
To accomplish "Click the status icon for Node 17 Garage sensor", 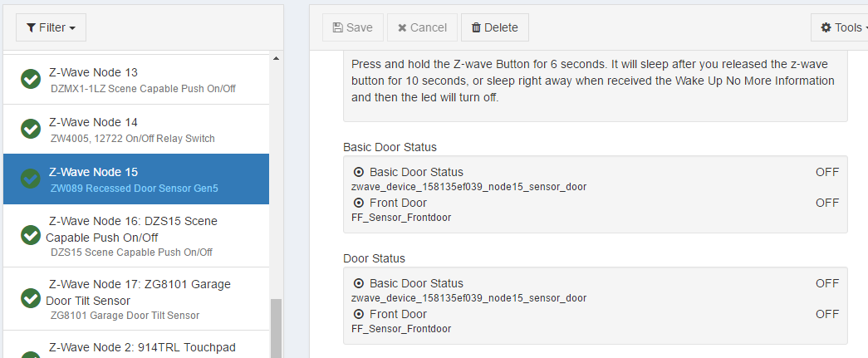I will click(31, 297).
